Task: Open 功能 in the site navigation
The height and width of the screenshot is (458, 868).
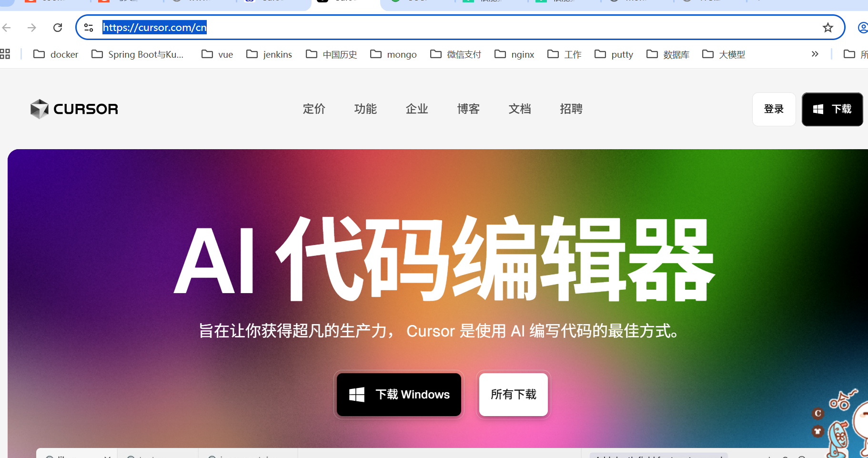Action: click(x=366, y=109)
